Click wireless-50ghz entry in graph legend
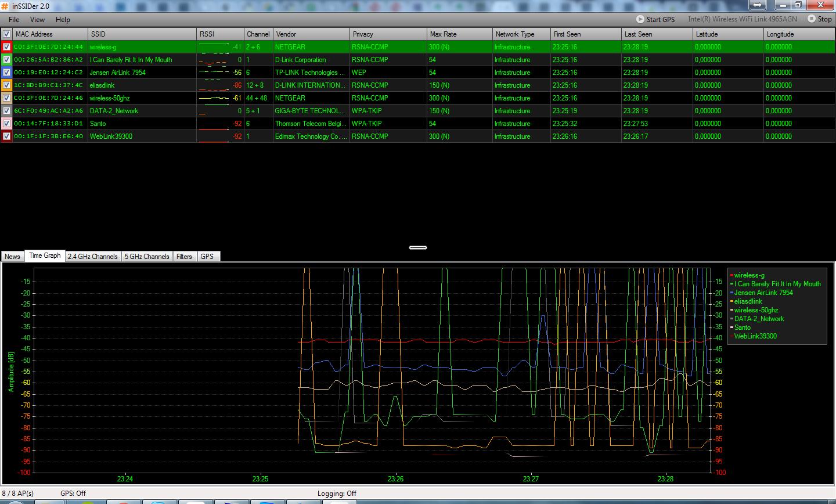This screenshot has width=836, height=504. pyautogui.click(x=754, y=310)
